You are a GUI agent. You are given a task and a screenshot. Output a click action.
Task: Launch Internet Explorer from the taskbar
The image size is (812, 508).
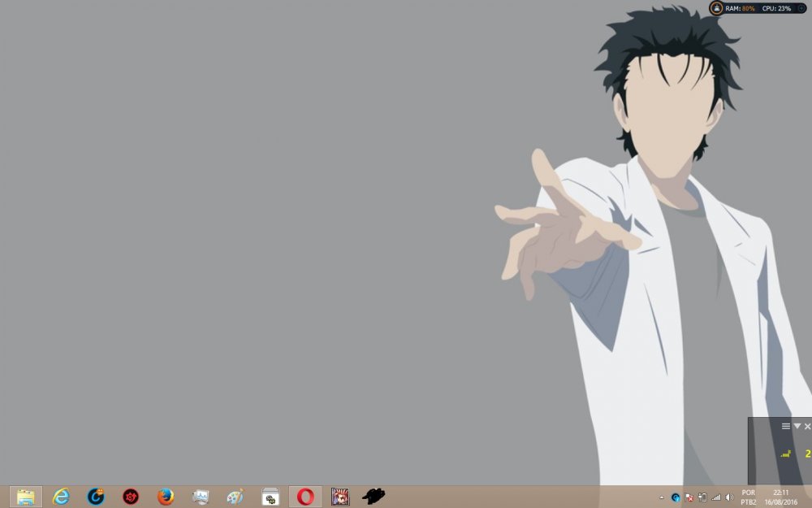pos(61,497)
